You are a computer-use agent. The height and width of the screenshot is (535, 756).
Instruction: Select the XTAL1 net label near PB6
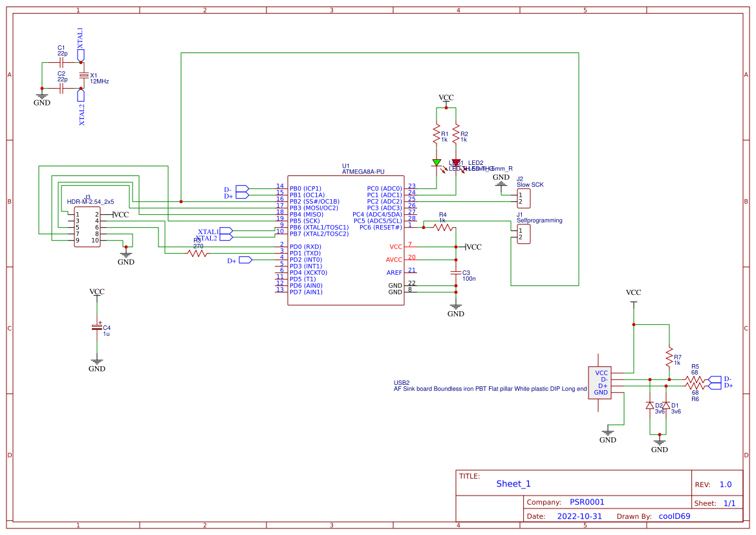(208, 231)
